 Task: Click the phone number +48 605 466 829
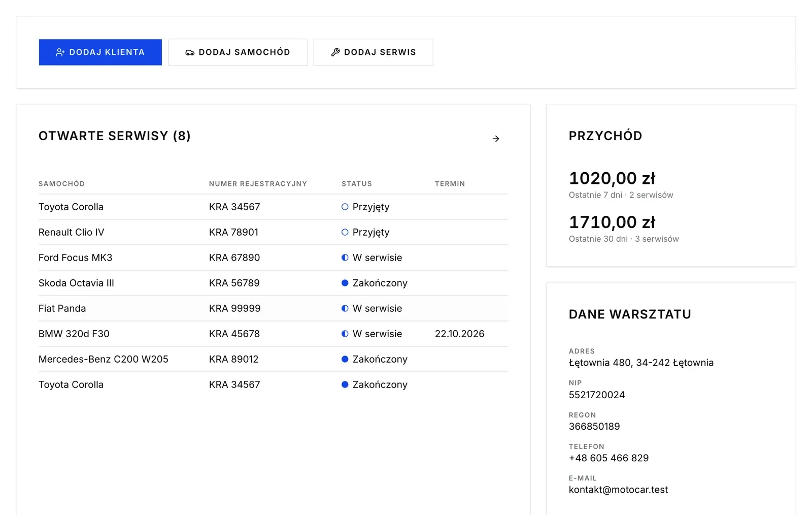609,458
